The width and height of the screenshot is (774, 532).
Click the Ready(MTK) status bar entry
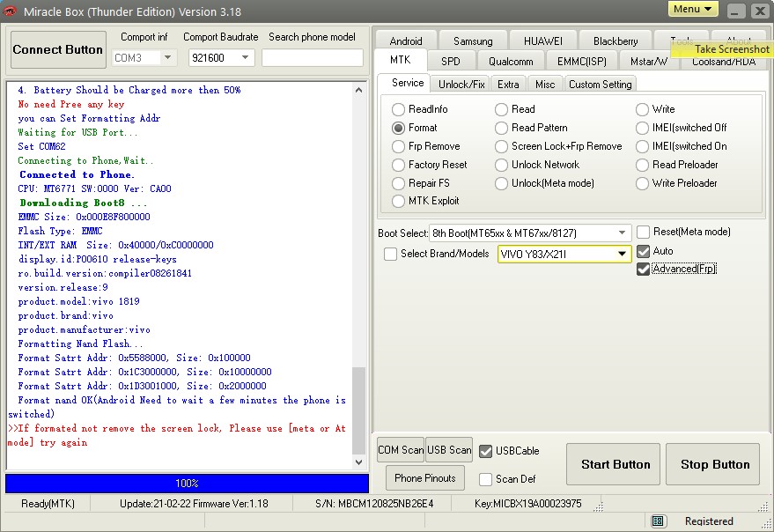(48, 504)
